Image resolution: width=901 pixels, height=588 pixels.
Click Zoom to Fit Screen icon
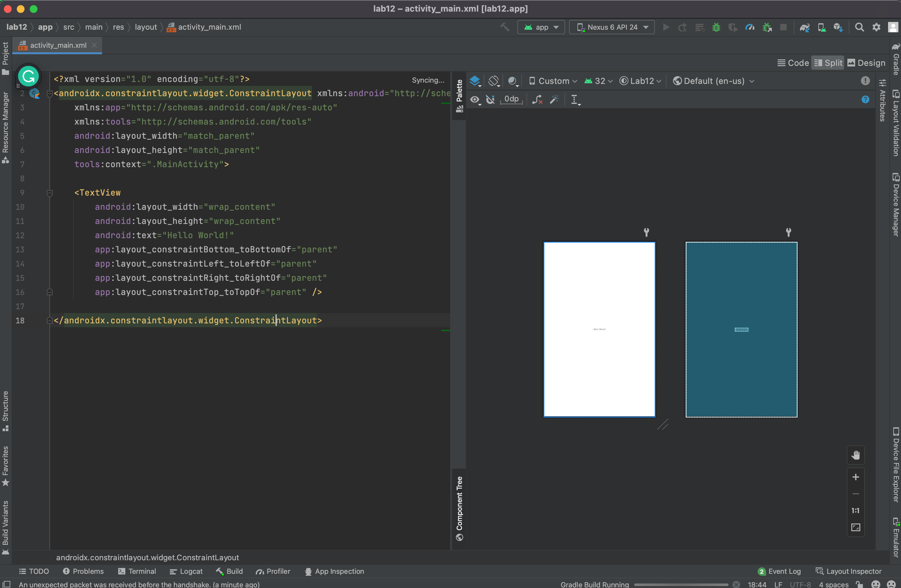855,527
